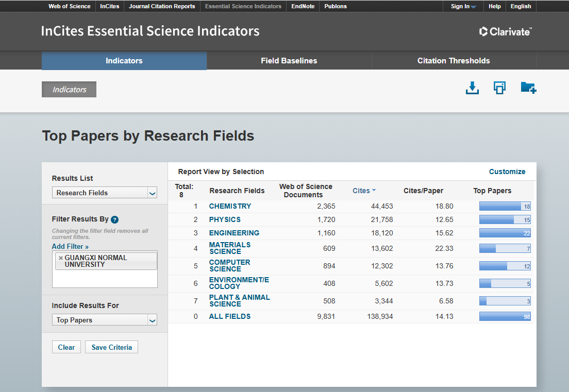Open InCites in the top bar
Image resolution: width=569 pixels, height=392 pixels.
tap(110, 6)
